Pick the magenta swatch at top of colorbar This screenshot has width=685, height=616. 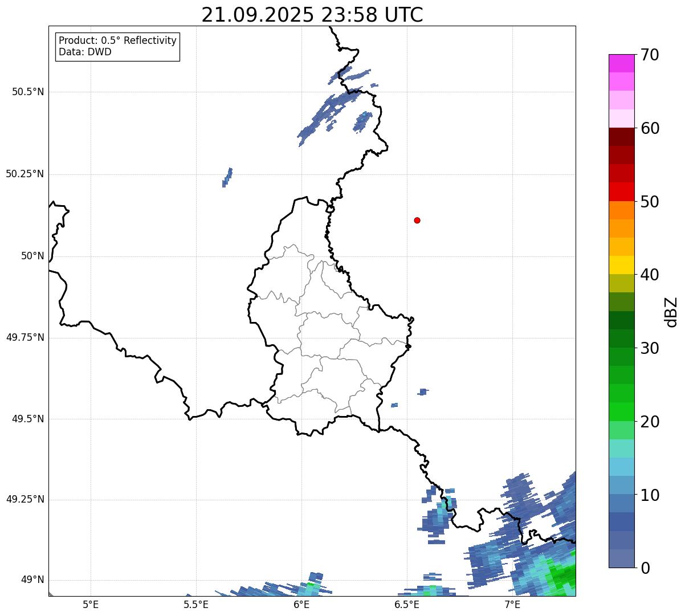pyautogui.click(x=621, y=63)
